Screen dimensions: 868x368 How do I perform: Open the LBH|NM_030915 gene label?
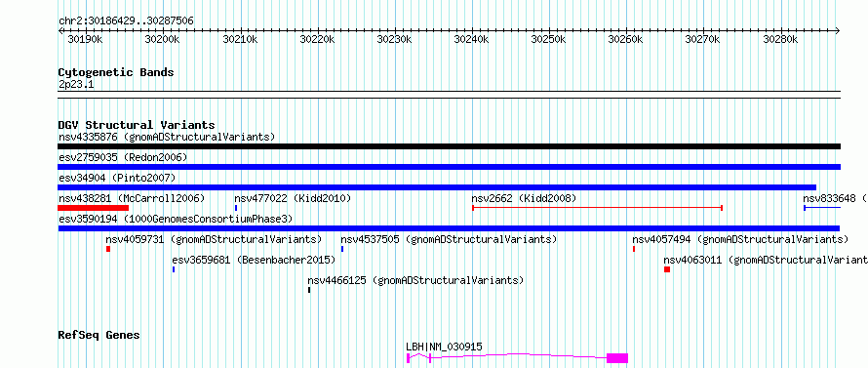point(444,347)
